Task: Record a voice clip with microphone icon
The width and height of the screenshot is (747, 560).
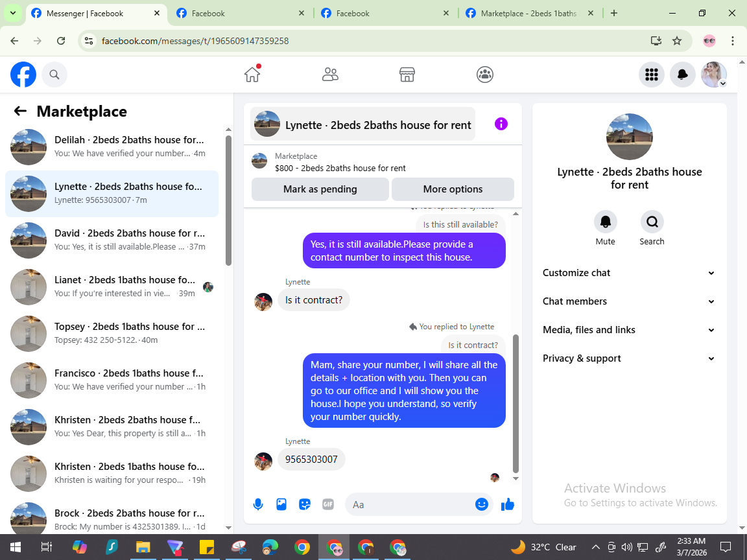Action: (257, 504)
